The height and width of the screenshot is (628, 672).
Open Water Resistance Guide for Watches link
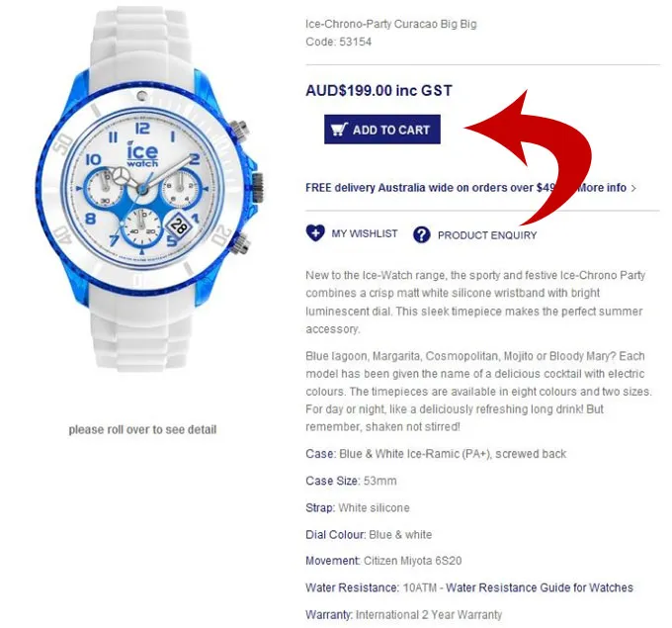point(540,587)
